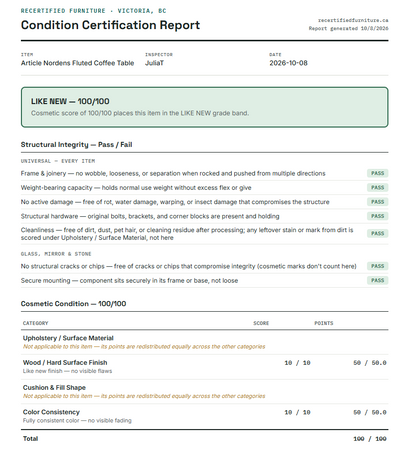Click total points '100 / 100'
This screenshot has height=451, width=416.
point(370,439)
